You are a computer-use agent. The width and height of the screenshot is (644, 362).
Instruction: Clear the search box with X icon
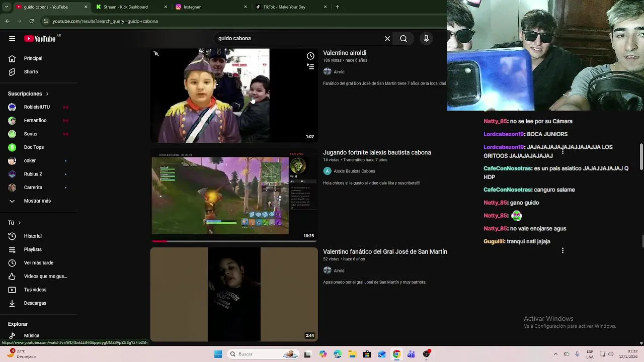coord(387,38)
